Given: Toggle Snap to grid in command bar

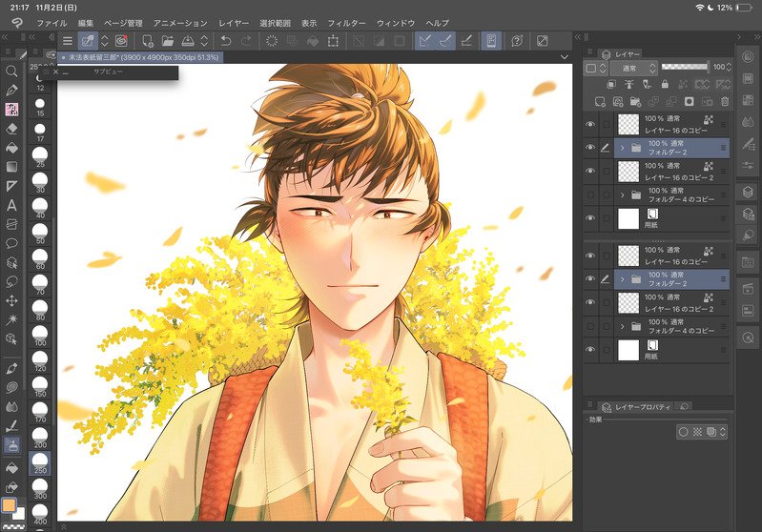Looking at the screenshot, I should coord(466,41).
